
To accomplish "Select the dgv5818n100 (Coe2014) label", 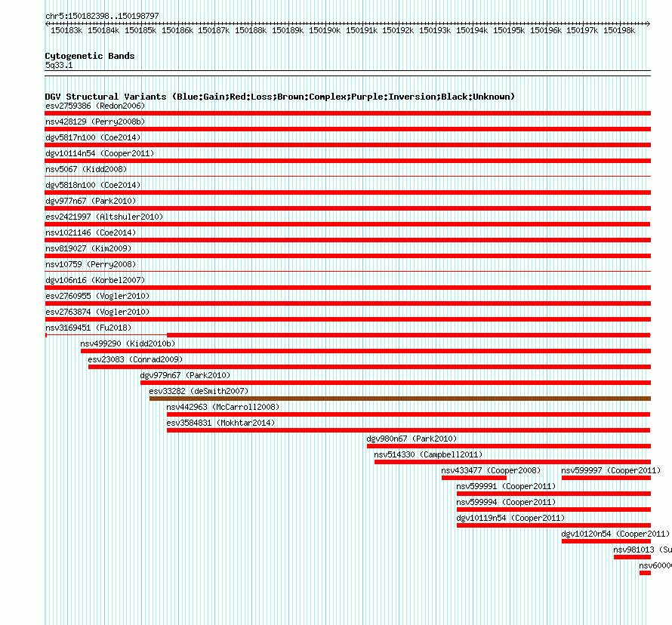I will (x=93, y=185).
